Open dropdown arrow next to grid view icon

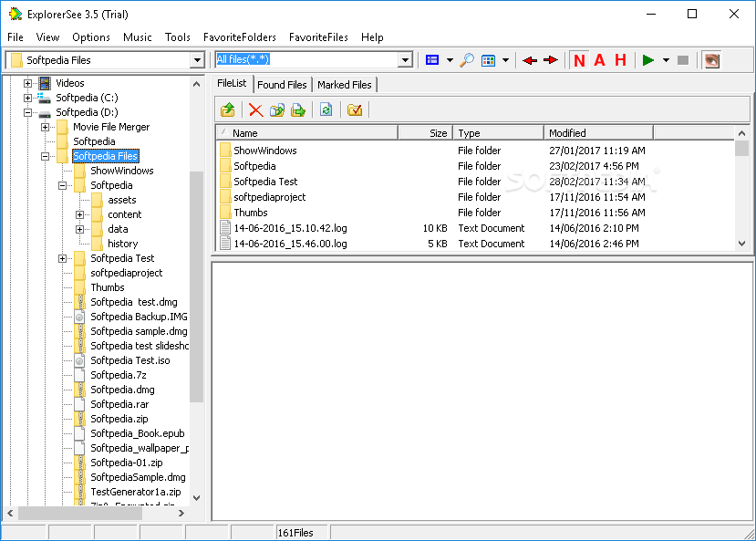click(x=505, y=60)
